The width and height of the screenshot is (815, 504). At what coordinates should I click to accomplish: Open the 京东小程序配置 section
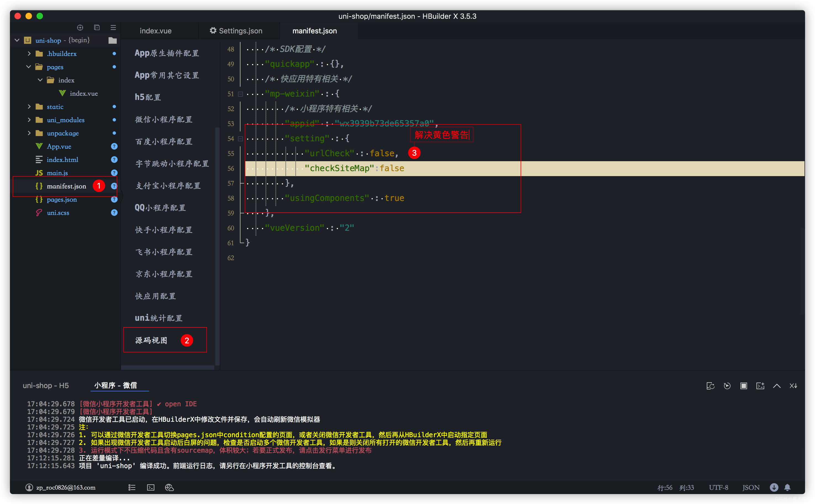164,274
